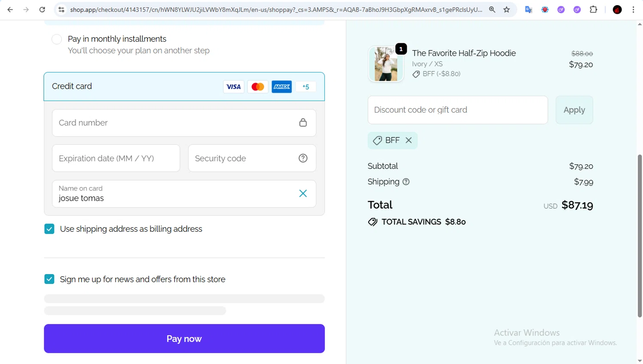
Task: Click the Subtotal label
Action: click(x=383, y=166)
